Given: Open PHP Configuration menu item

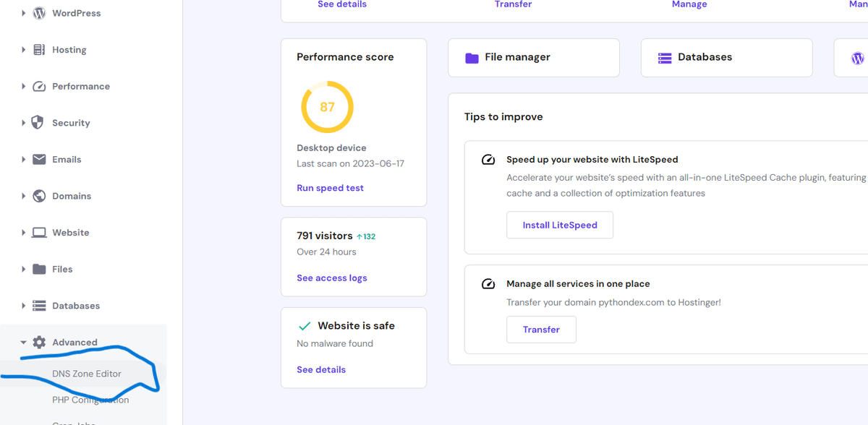Looking at the screenshot, I should (90, 400).
